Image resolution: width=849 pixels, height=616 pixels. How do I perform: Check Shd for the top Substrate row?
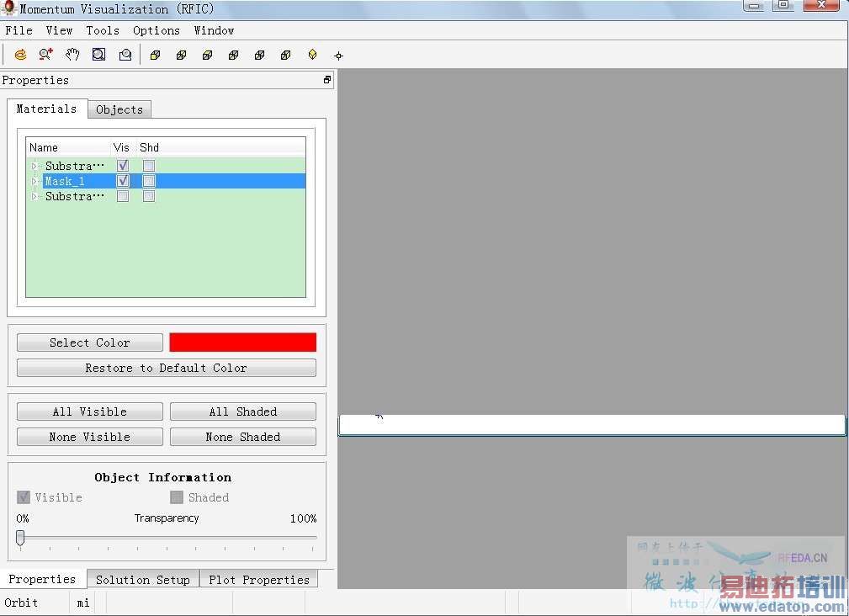(x=149, y=166)
